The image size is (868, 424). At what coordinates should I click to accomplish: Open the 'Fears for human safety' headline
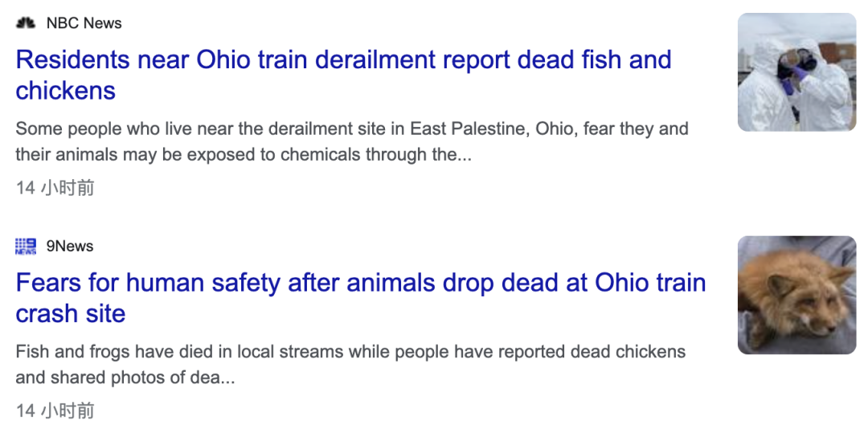coord(360,298)
